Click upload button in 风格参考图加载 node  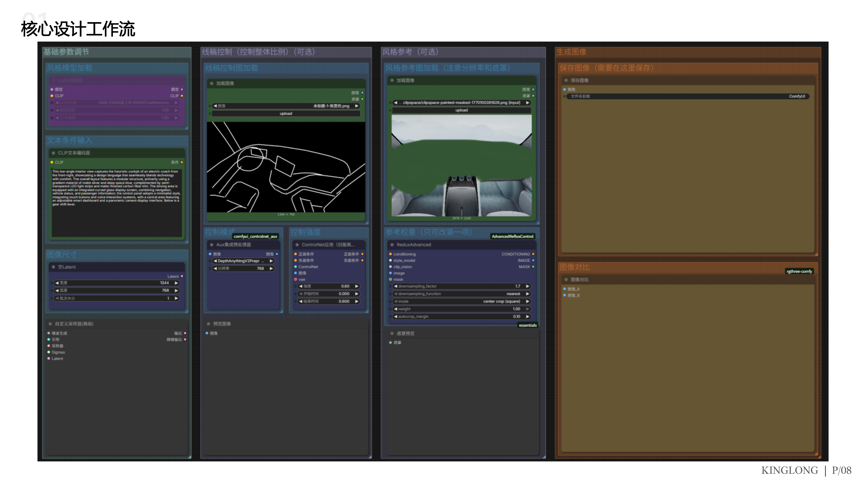click(x=462, y=111)
